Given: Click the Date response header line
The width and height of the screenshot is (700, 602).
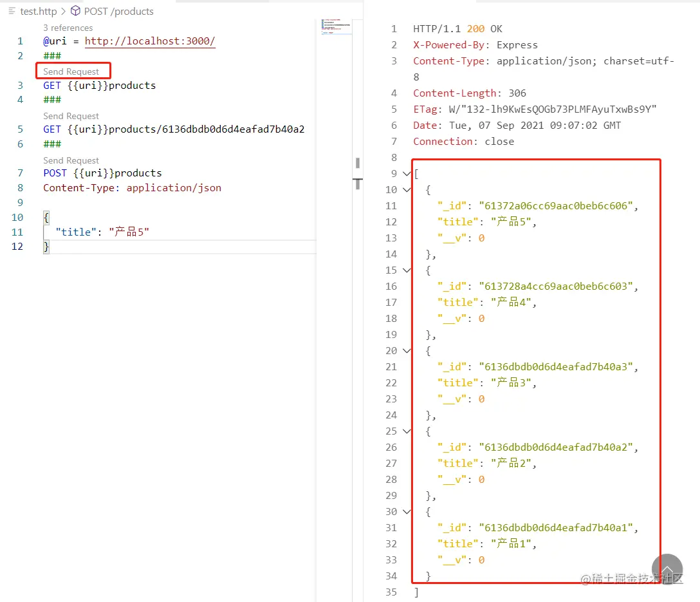Looking at the screenshot, I should pyautogui.click(x=517, y=126).
